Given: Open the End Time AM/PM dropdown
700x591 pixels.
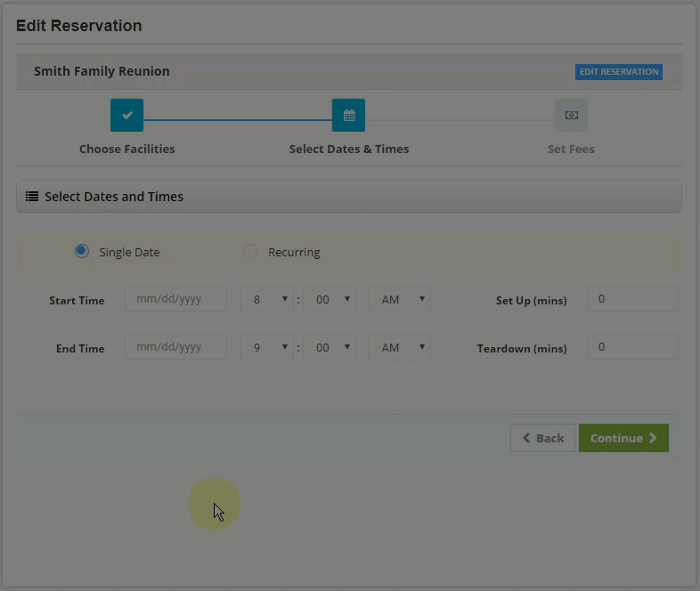Looking at the screenshot, I should point(400,347).
